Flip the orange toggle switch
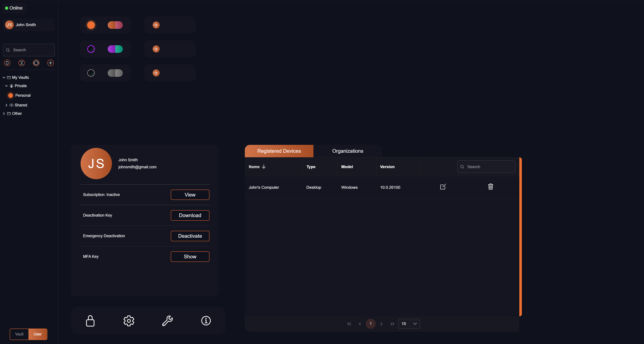The image size is (644, 344). (115, 25)
